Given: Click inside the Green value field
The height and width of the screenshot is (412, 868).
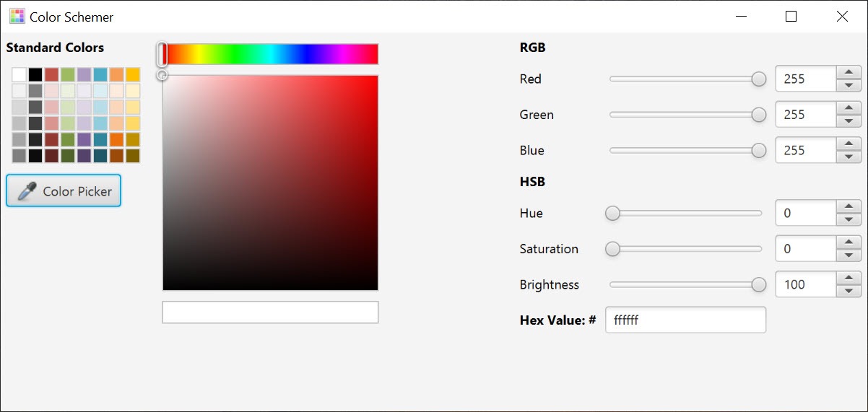Looking at the screenshot, I should 805,115.
